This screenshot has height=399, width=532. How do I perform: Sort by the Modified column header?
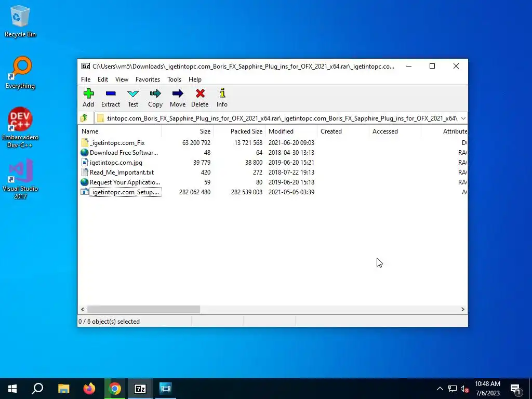pos(291,131)
